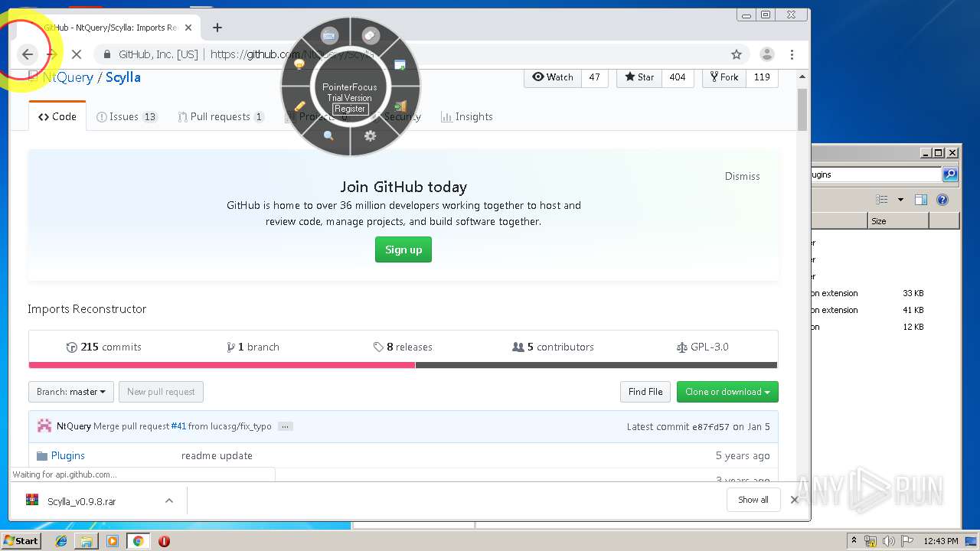Open the Windows Start menu
This screenshot has height=551, width=980.
[21, 540]
